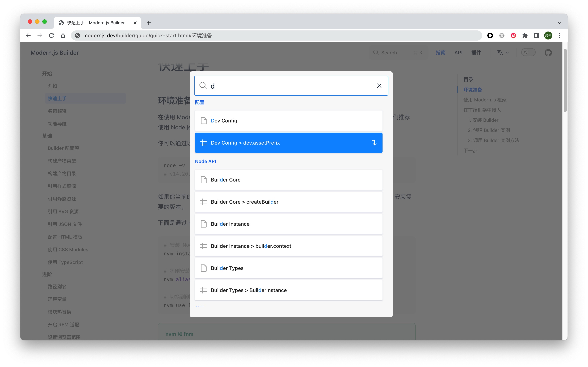Open the GitHub repository icon

coord(548,53)
